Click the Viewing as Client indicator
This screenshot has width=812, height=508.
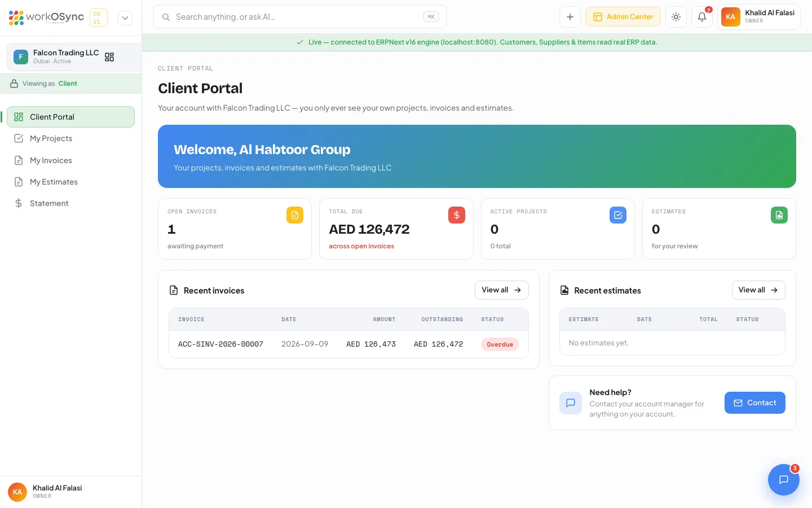click(71, 84)
